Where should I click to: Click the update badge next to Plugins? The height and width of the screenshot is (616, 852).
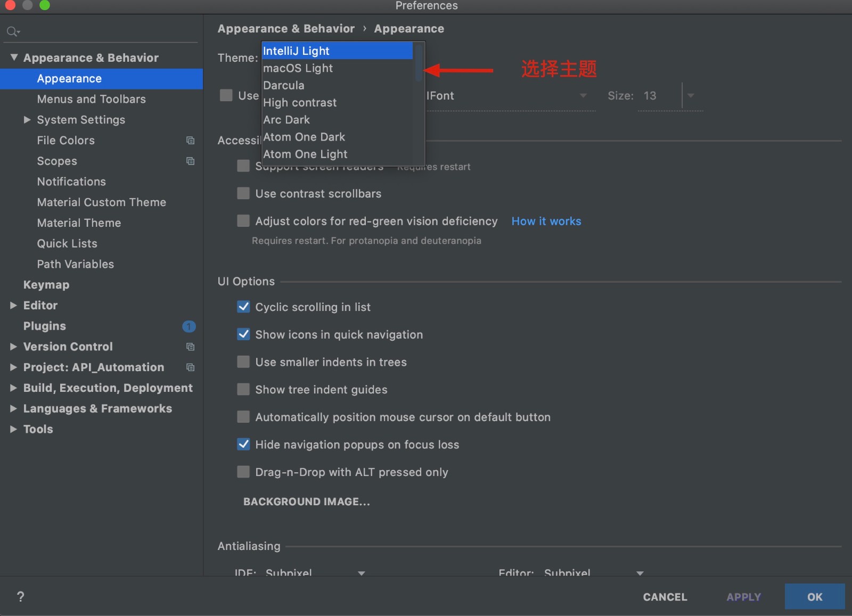click(x=189, y=326)
